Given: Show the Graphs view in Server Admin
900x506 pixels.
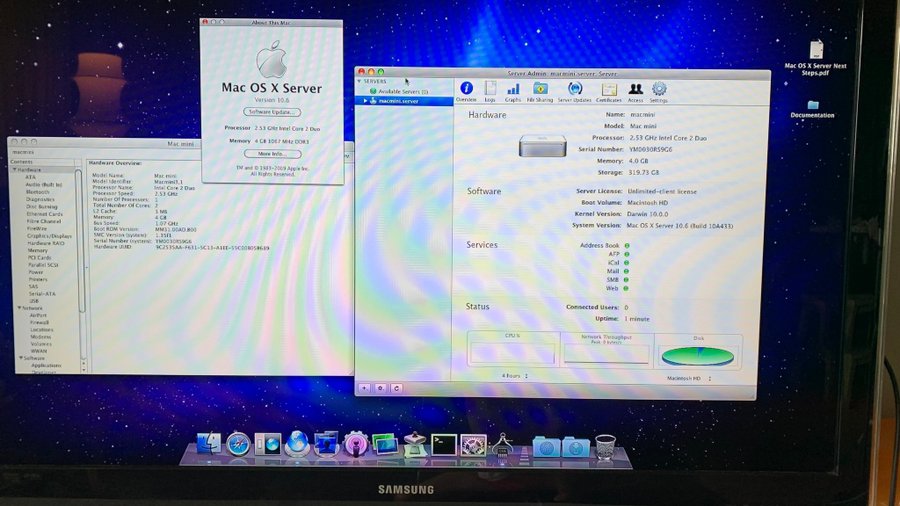Looking at the screenshot, I should (x=513, y=92).
